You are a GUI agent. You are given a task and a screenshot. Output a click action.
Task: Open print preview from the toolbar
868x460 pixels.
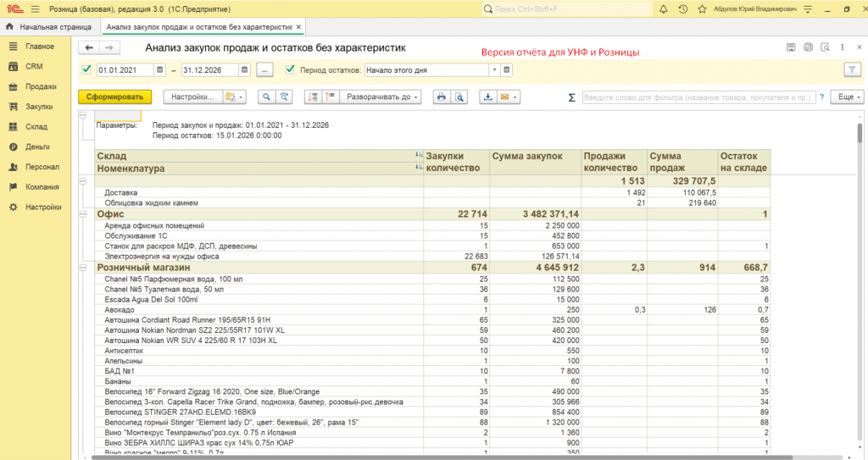click(459, 97)
